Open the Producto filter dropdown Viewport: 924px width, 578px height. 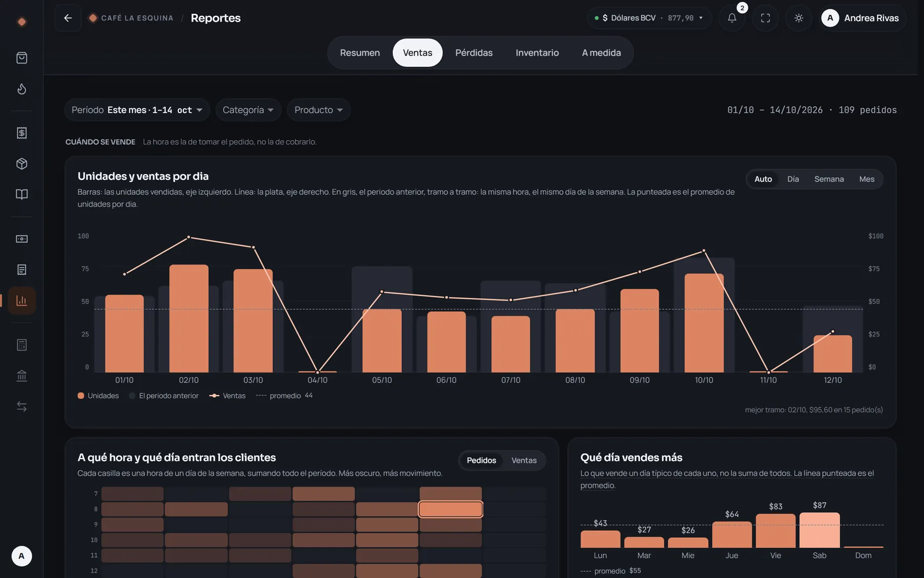click(x=318, y=110)
